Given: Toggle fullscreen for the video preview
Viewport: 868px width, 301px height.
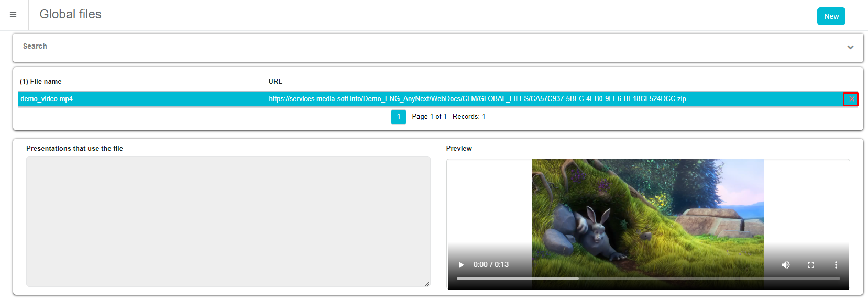Looking at the screenshot, I should pyautogui.click(x=810, y=265).
